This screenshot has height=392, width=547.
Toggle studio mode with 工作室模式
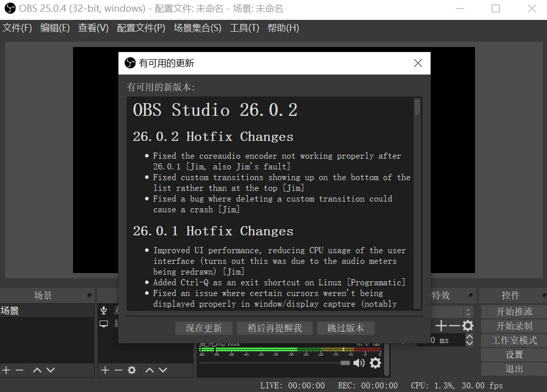coord(514,340)
